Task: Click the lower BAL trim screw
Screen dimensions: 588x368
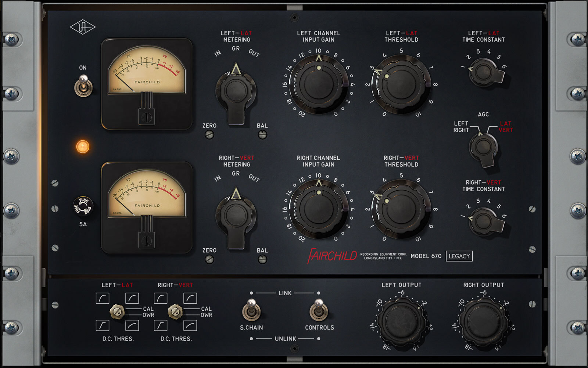Action: click(x=262, y=260)
